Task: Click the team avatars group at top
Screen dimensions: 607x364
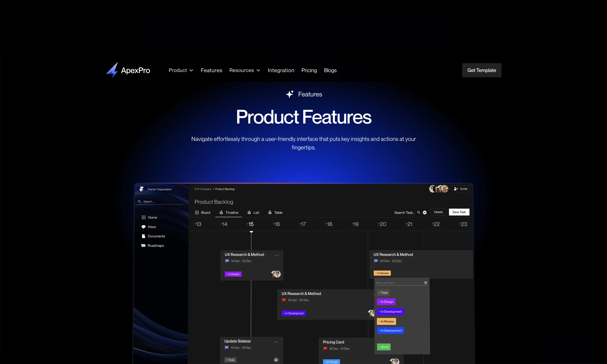Action: (439, 189)
